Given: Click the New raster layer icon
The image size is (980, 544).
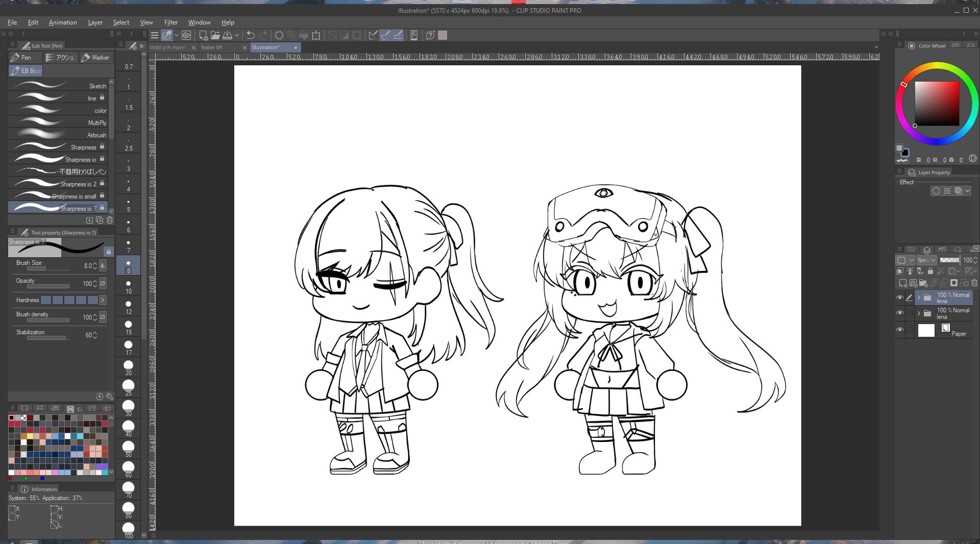Looking at the screenshot, I should coord(902,283).
